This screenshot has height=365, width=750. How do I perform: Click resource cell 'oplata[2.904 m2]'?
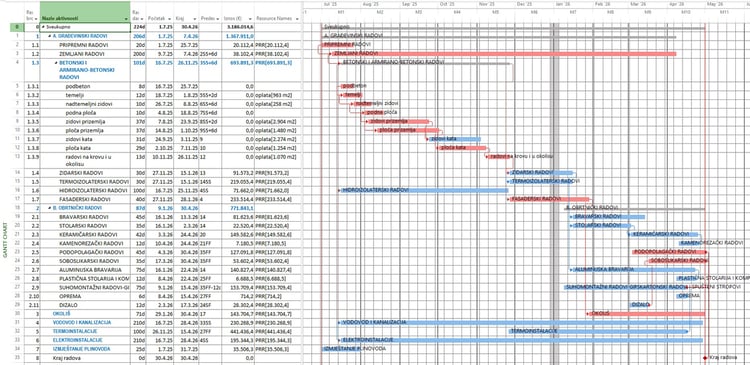click(276, 122)
